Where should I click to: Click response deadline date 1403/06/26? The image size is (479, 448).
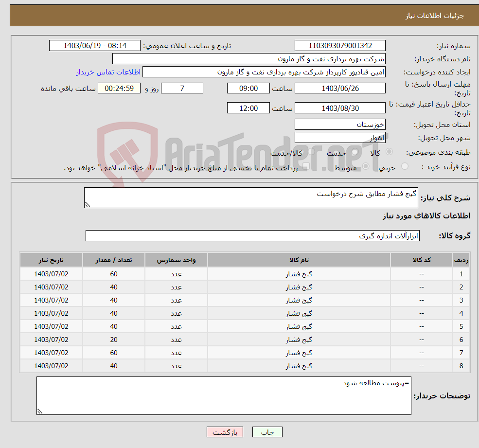340,89
